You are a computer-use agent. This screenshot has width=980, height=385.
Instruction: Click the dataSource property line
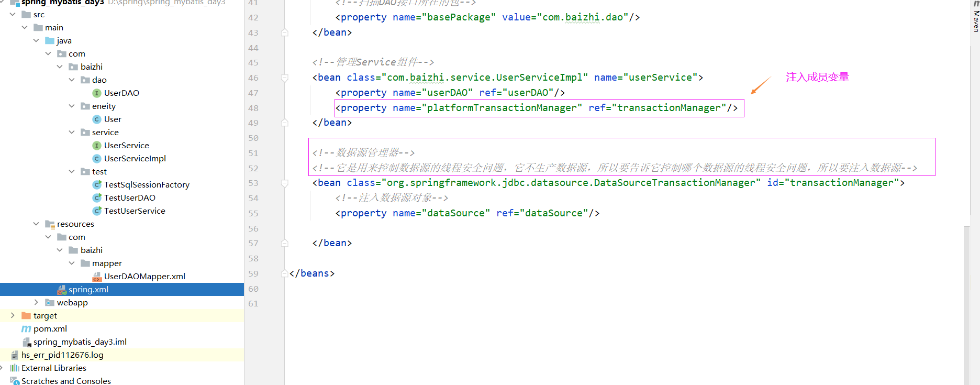click(x=467, y=213)
